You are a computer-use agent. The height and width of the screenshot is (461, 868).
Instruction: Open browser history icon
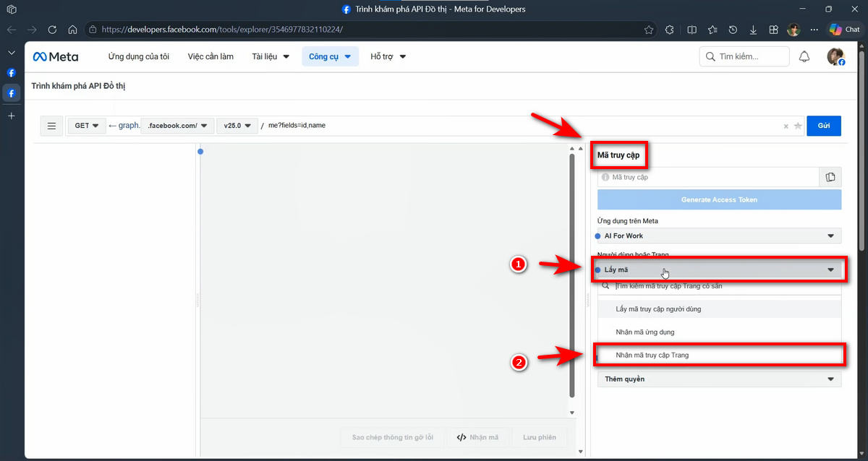click(x=733, y=30)
